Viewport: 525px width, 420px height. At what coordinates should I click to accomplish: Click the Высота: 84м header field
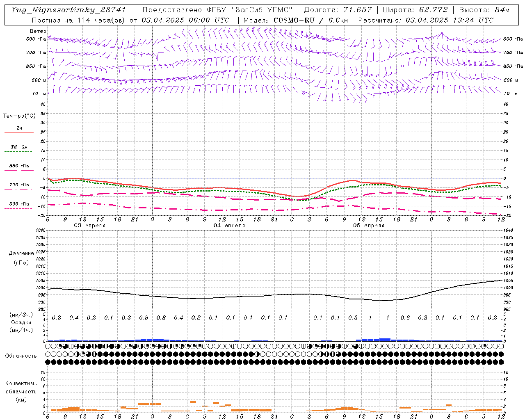484,10
